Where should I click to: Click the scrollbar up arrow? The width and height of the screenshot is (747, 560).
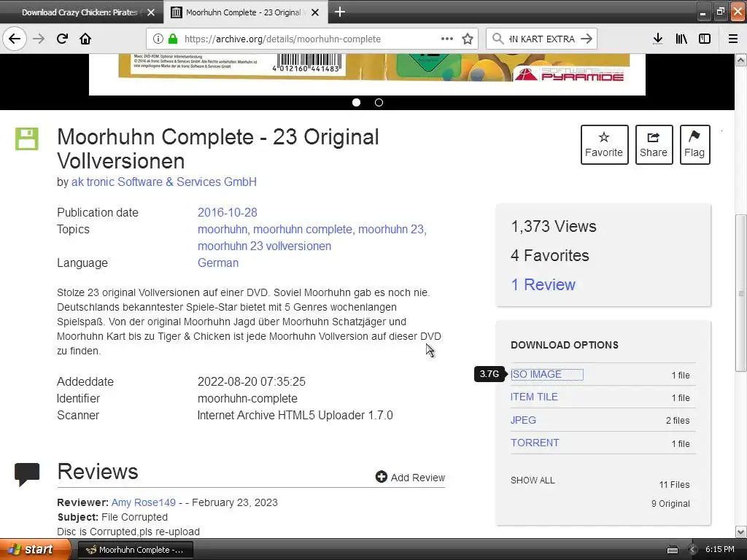(741, 60)
